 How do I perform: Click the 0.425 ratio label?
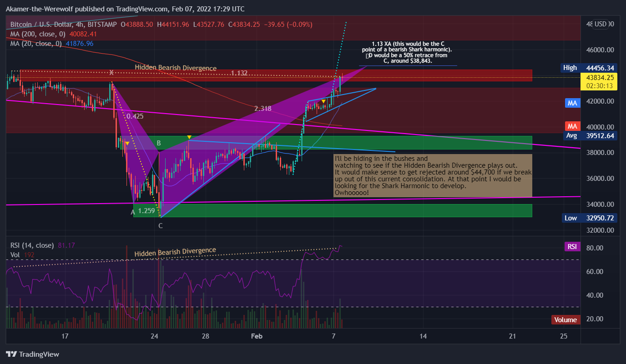point(135,116)
